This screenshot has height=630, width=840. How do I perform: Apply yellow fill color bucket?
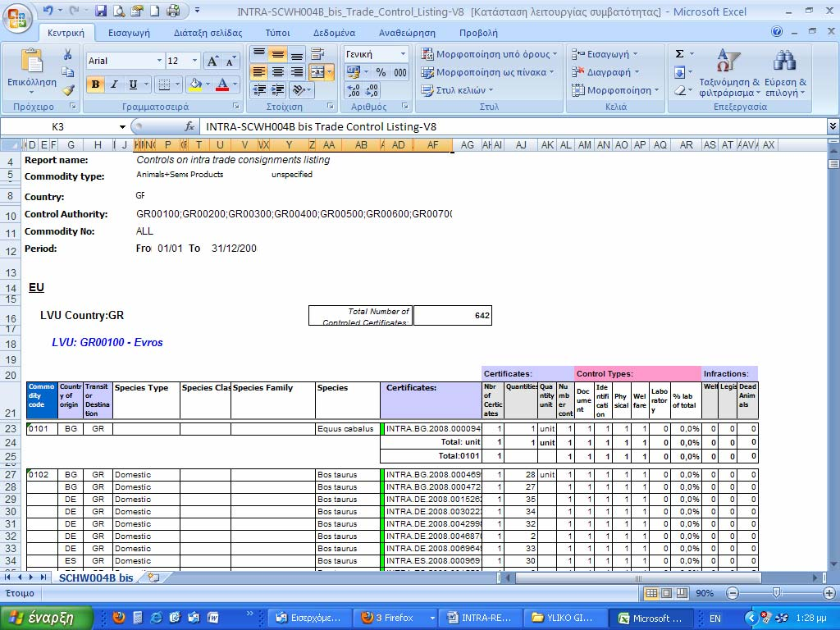[195, 84]
